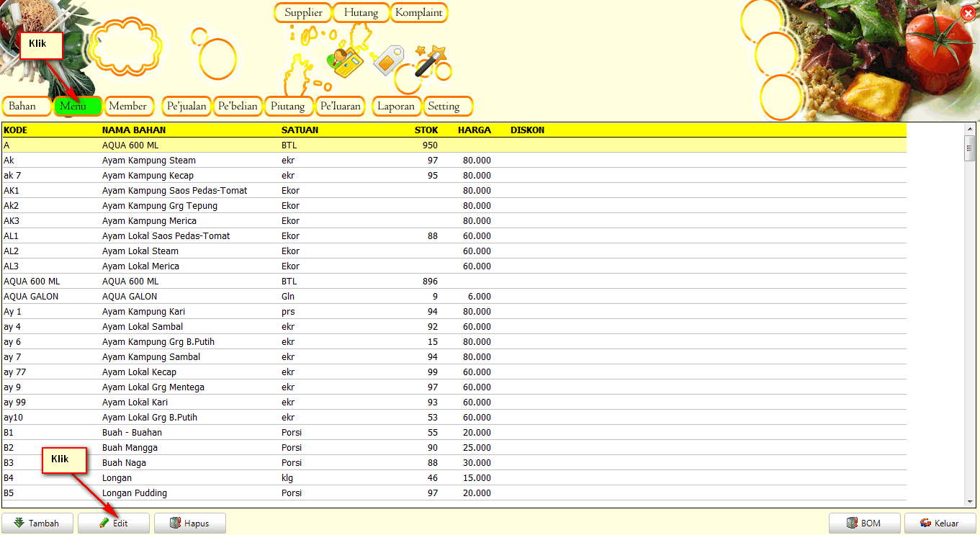
Task: Select row Ayam Kampung Saos Pedas-Tomat
Action: click(454, 191)
